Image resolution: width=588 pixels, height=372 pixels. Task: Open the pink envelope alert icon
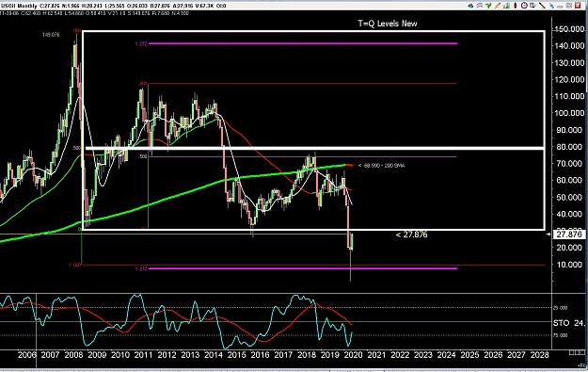479,6
